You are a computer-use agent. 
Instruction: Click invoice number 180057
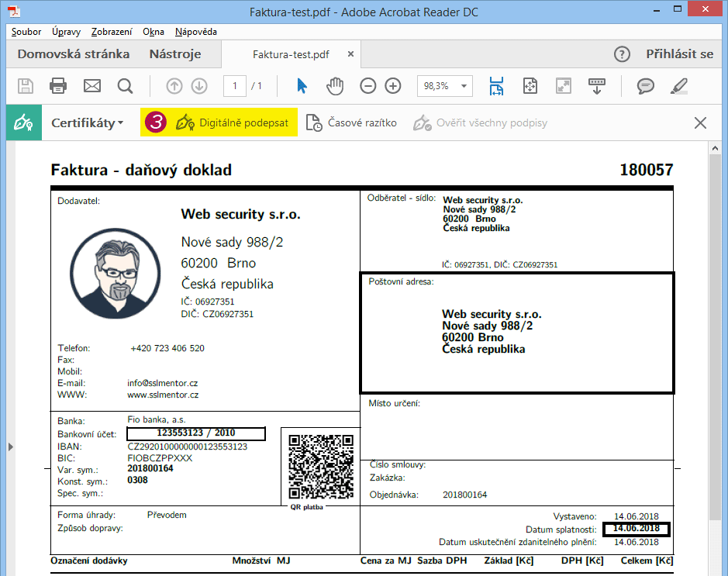647,170
